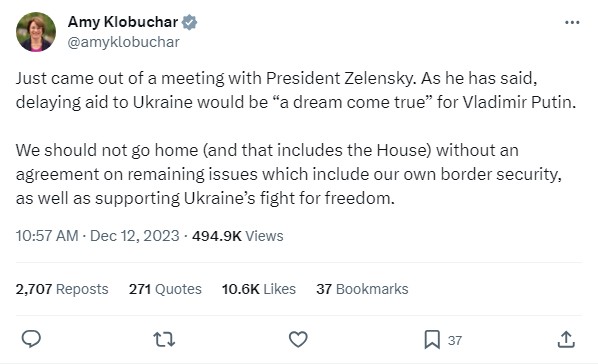Click the repost arrows icon
This screenshot has height=364, width=598.
(164, 339)
